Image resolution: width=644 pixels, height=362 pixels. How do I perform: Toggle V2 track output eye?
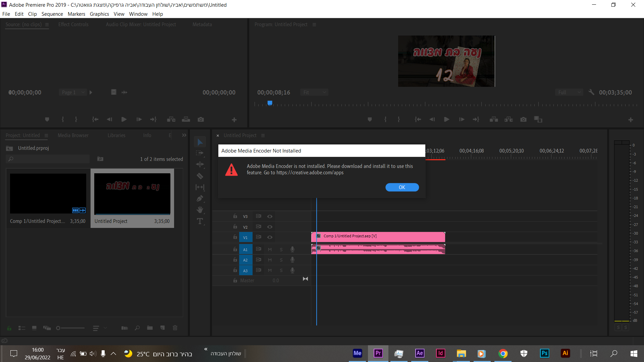click(x=270, y=227)
